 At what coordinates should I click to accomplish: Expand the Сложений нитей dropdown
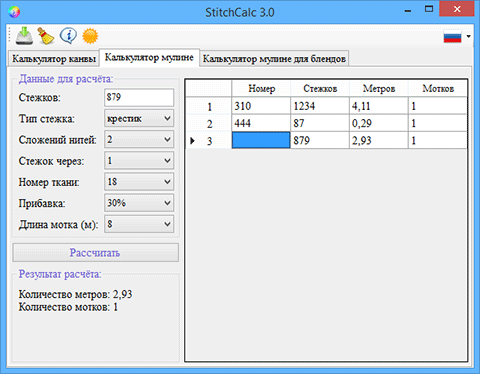click(139, 139)
